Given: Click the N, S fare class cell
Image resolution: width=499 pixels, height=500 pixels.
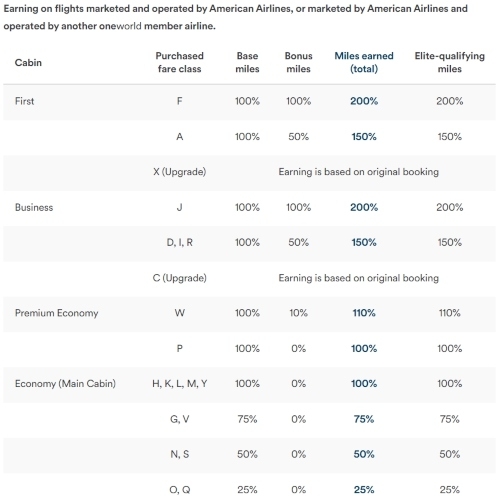Looking at the screenshot, I should [179, 454].
